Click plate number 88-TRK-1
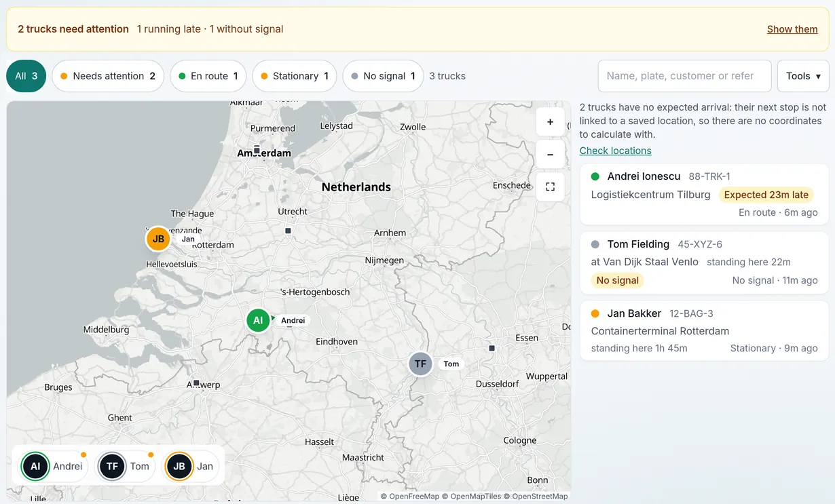Image resolution: width=835 pixels, height=504 pixels. [x=709, y=176]
